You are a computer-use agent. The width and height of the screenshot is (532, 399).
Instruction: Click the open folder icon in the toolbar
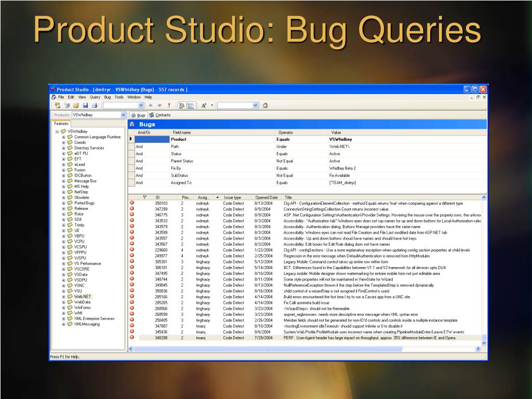click(x=76, y=105)
